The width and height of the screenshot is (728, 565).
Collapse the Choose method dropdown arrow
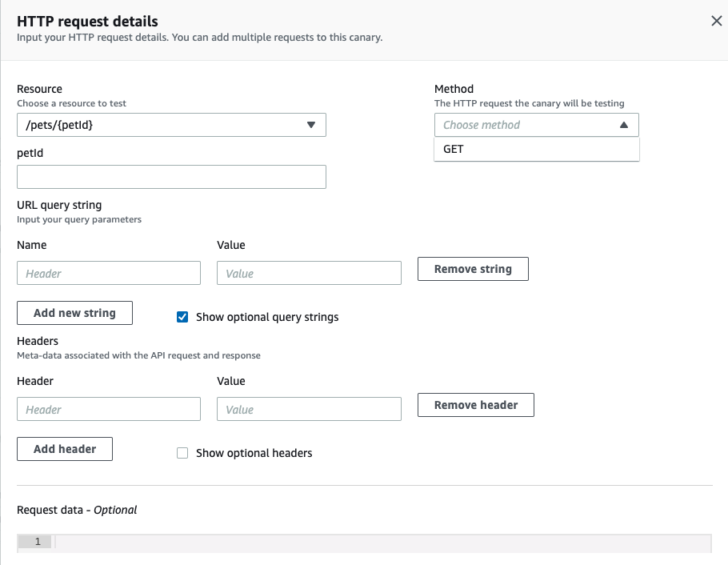coord(624,125)
